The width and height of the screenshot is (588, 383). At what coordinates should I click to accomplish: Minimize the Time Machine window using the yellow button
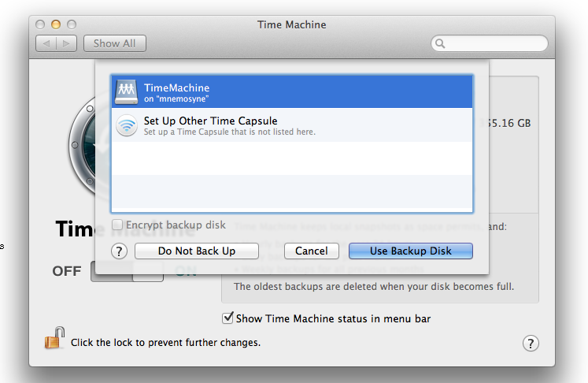56,24
